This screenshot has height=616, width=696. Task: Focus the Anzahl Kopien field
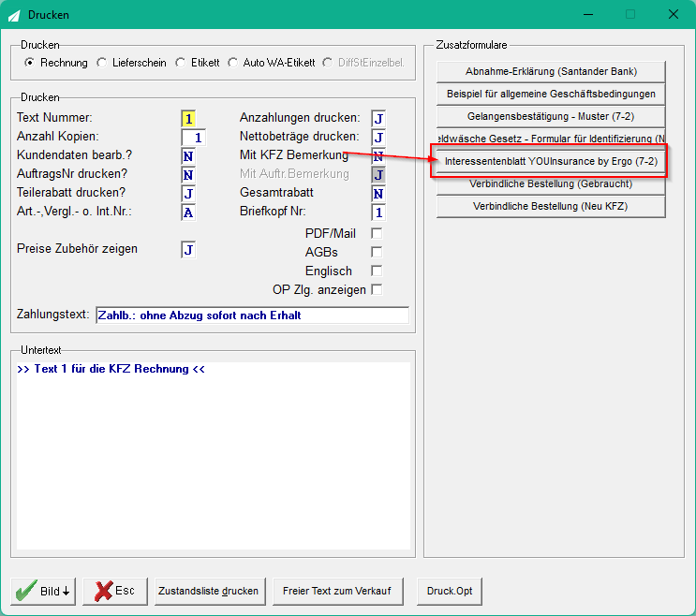tap(194, 138)
